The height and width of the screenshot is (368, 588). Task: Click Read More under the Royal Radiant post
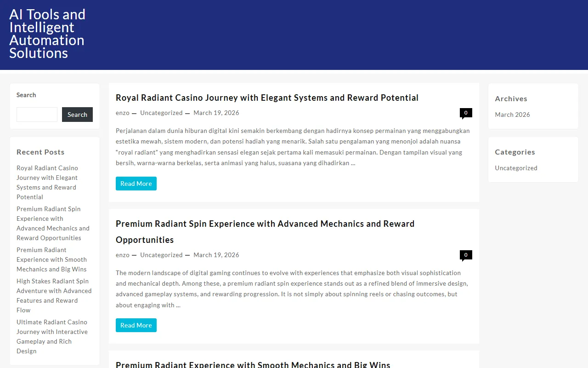pos(136,184)
